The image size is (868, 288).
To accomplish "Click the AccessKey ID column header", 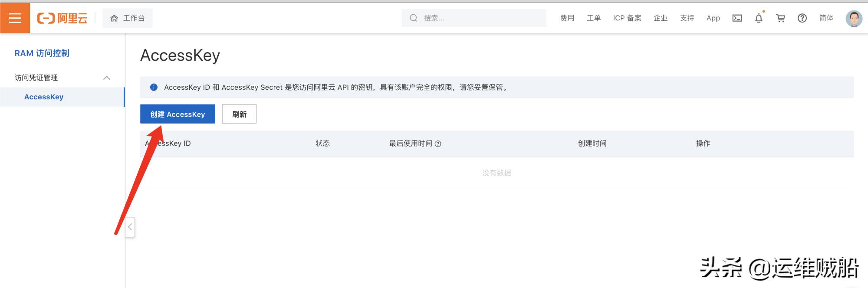I will click(168, 144).
